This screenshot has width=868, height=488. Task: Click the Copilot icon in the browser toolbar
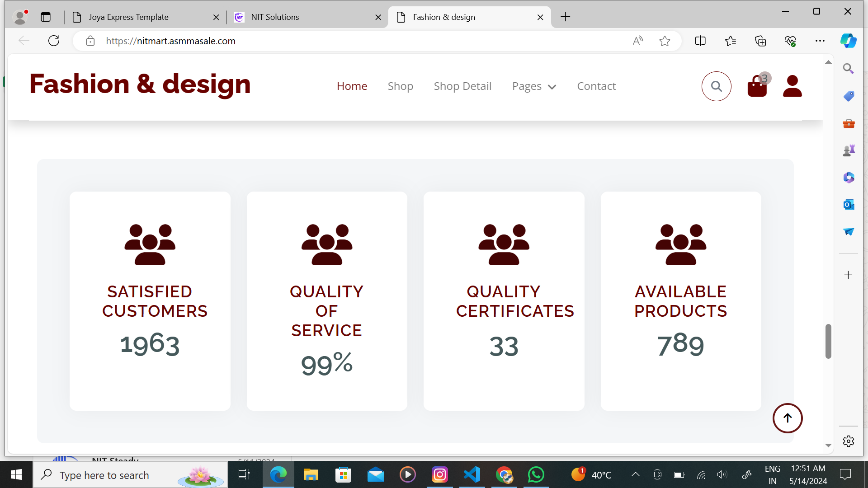(x=848, y=41)
